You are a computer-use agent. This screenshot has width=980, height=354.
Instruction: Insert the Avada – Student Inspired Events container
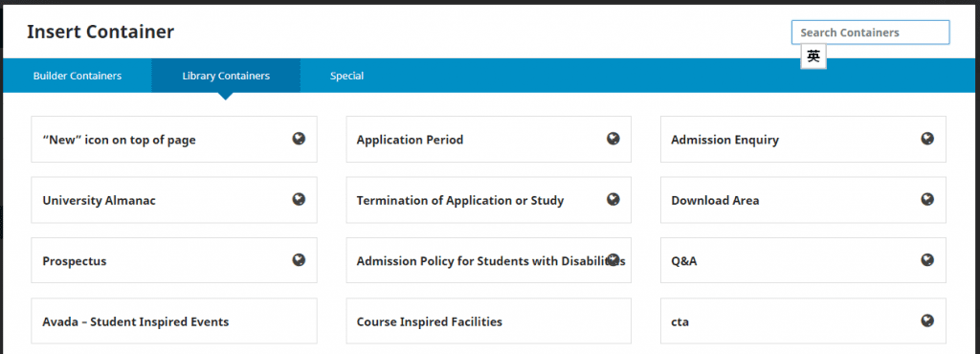point(174,321)
